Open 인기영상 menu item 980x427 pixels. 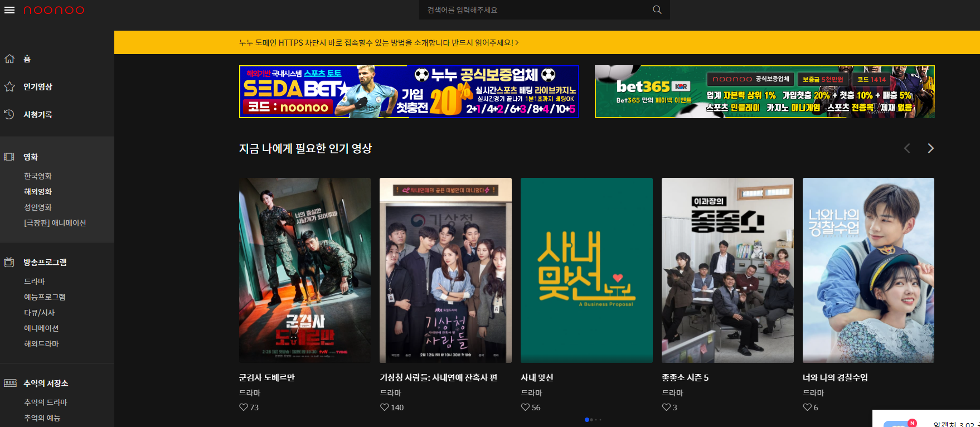click(x=38, y=86)
